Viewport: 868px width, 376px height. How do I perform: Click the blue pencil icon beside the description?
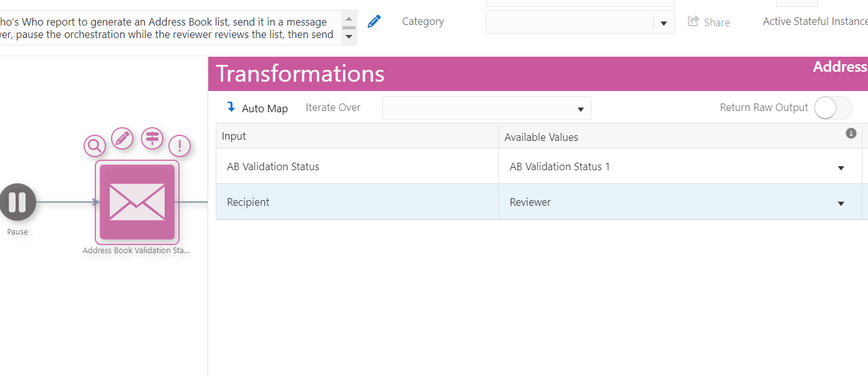374,21
